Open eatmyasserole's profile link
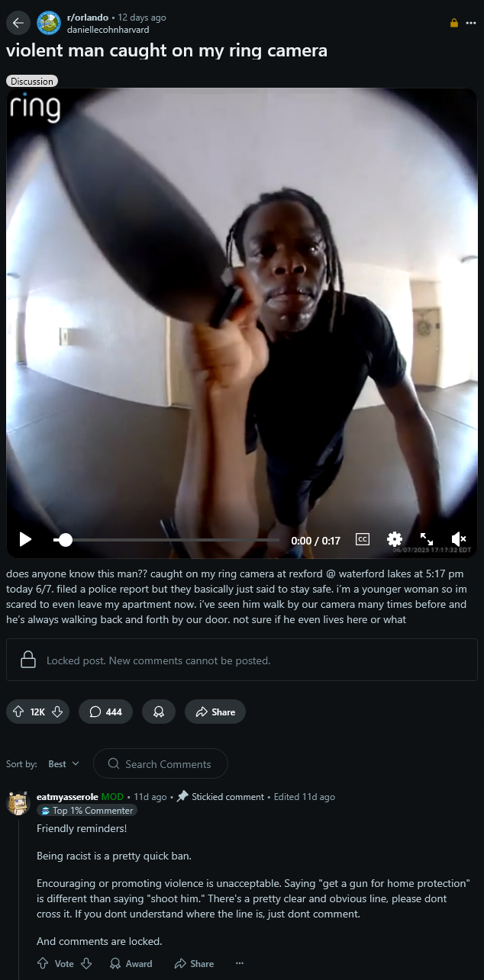 (67, 797)
